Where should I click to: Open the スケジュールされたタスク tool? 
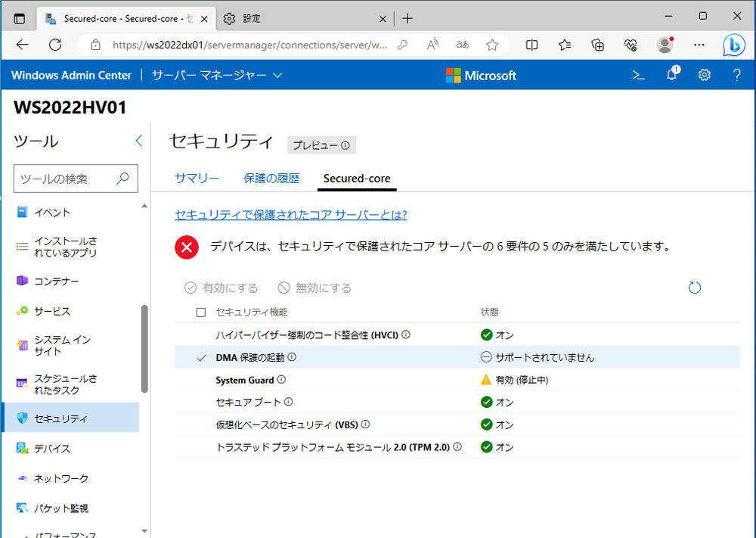[x=71, y=384]
